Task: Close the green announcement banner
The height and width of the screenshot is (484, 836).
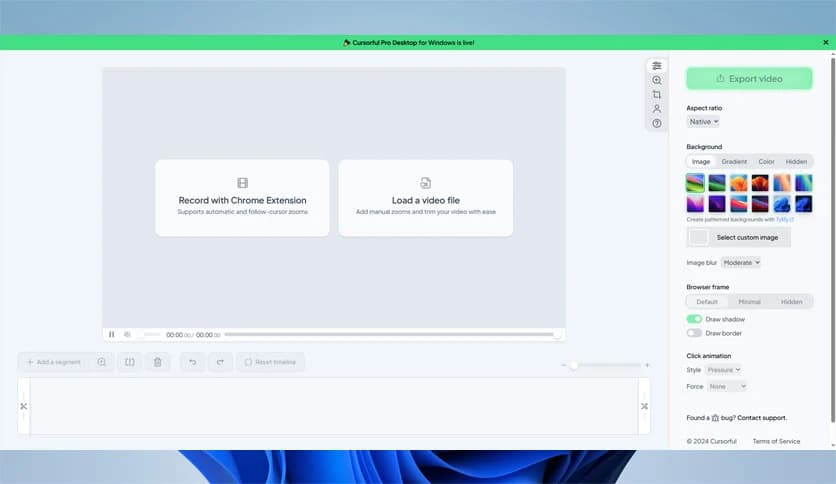Action: (x=826, y=42)
